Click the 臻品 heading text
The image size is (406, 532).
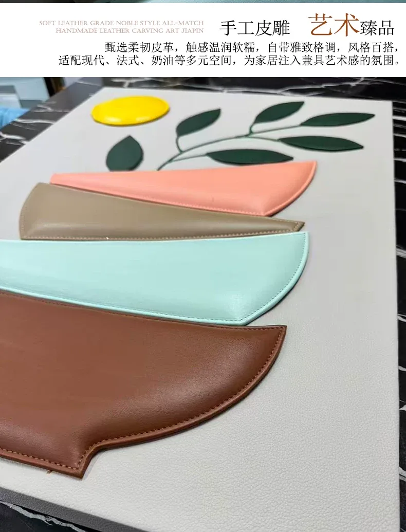[377, 28]
